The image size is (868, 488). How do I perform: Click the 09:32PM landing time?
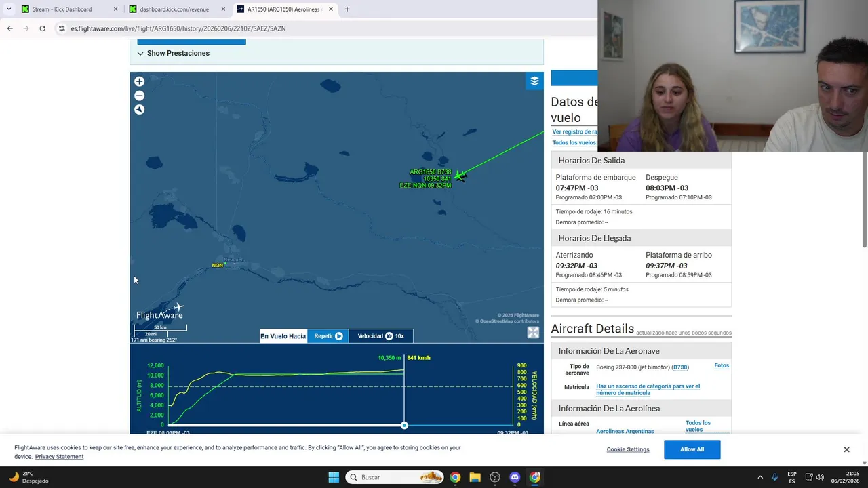click(x=576, y=266)
